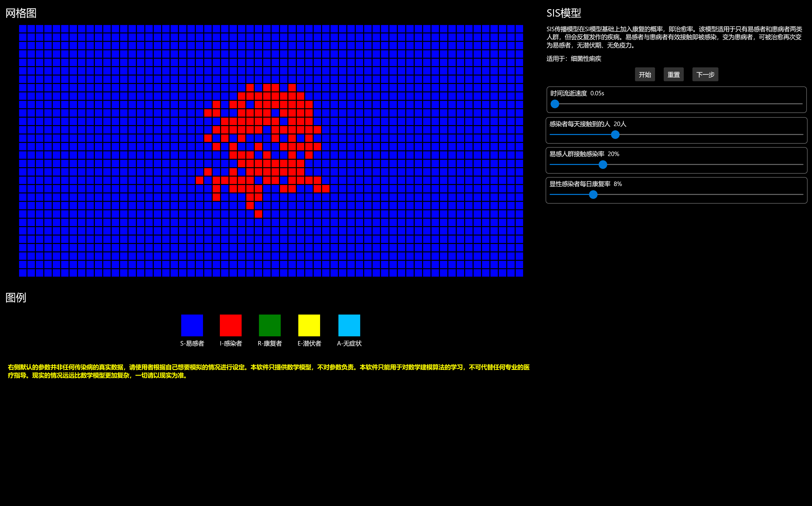The width and height of the screenshot is (812, 506).
Task: Click the top-left blue grid cell
Action: point(23,29)
